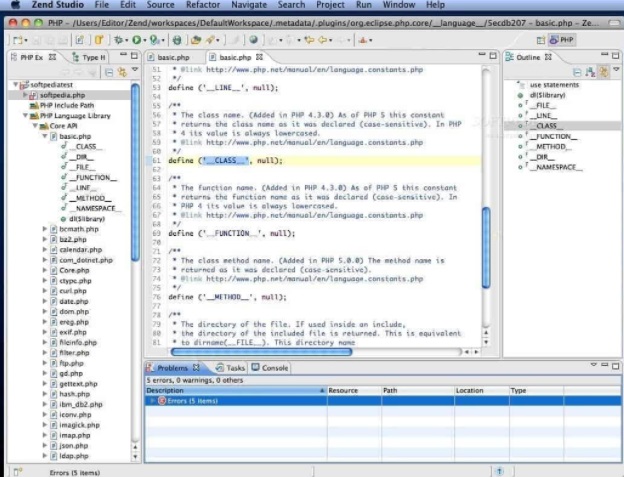Open the New file dropdown arrow
The height and width of the screenshot is (477, 624).
pos(25,41)
